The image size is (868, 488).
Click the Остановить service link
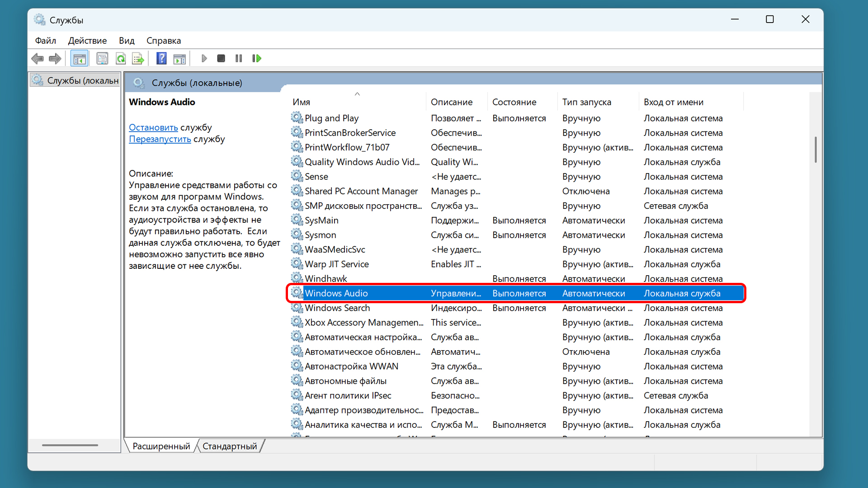153,127
